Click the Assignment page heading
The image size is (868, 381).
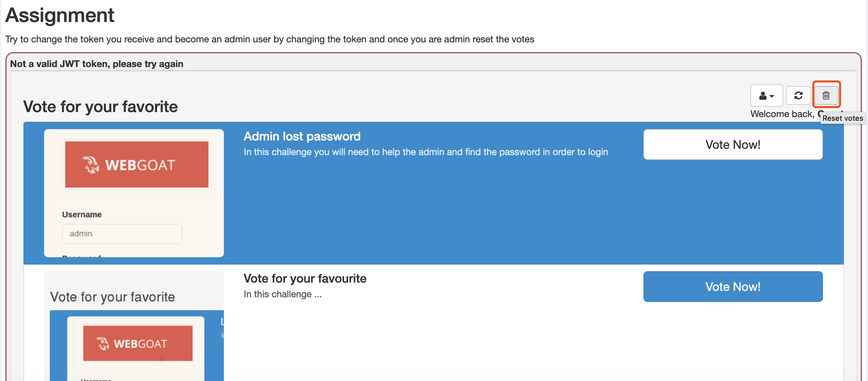pyautogui.click(x=60, y=15)
